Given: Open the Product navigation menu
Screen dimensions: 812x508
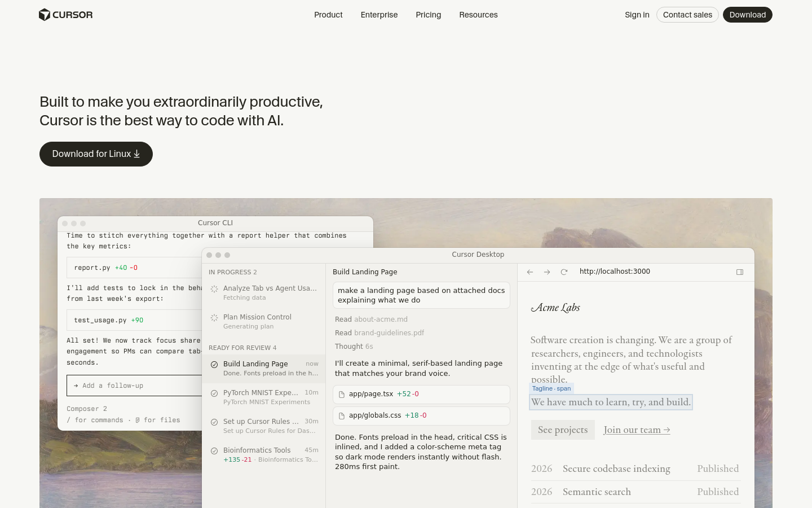Looking at the screenshot, I should pos(328,15).
